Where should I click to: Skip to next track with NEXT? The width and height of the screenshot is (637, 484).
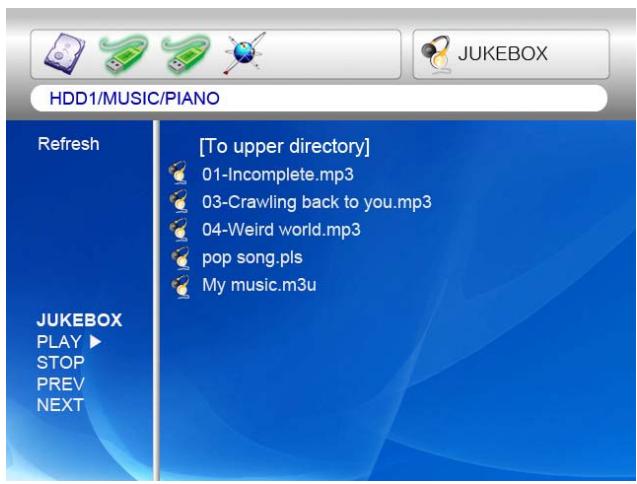coord(60,405)
